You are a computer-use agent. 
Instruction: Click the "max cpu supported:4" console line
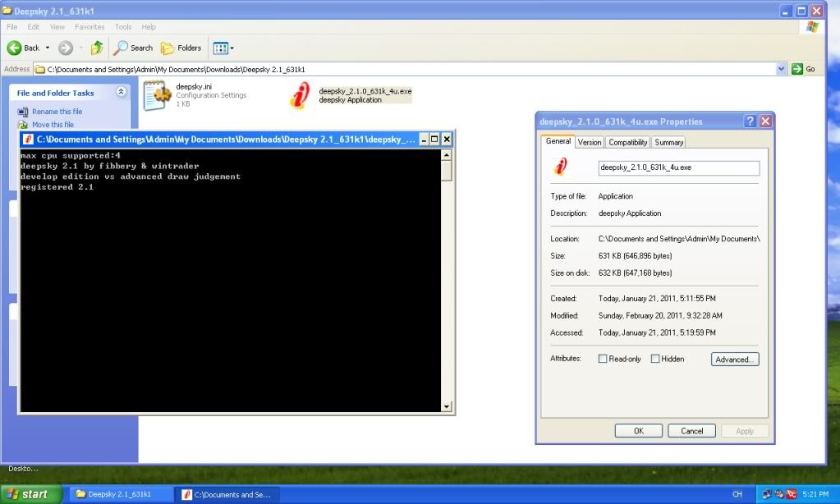[x=70, y=156]
